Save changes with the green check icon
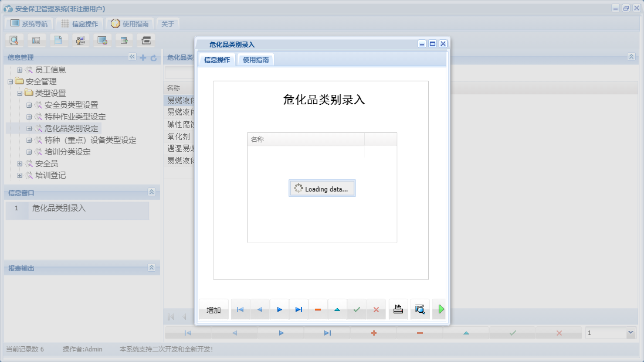The width and height of the screenshot is (644, 362). click(x=357, y=309)
